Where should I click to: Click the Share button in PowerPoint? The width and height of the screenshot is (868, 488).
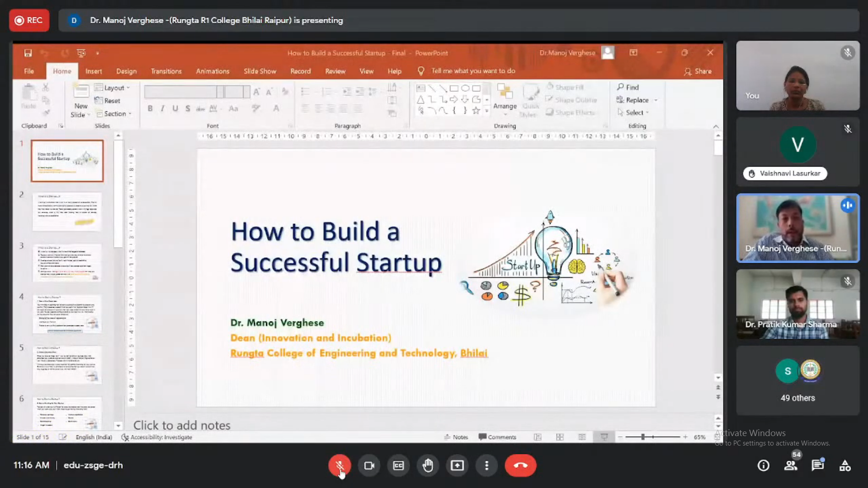pos(698,71)
